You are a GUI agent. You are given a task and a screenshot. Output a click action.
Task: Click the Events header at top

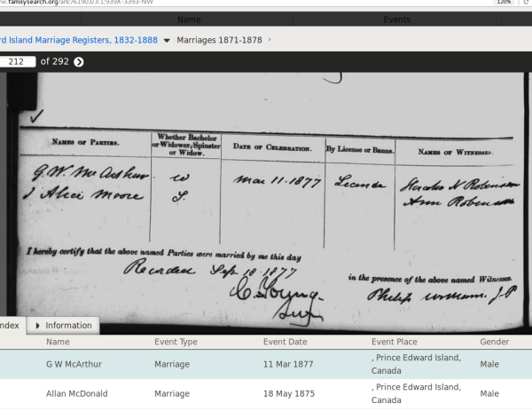coord(396,19)
